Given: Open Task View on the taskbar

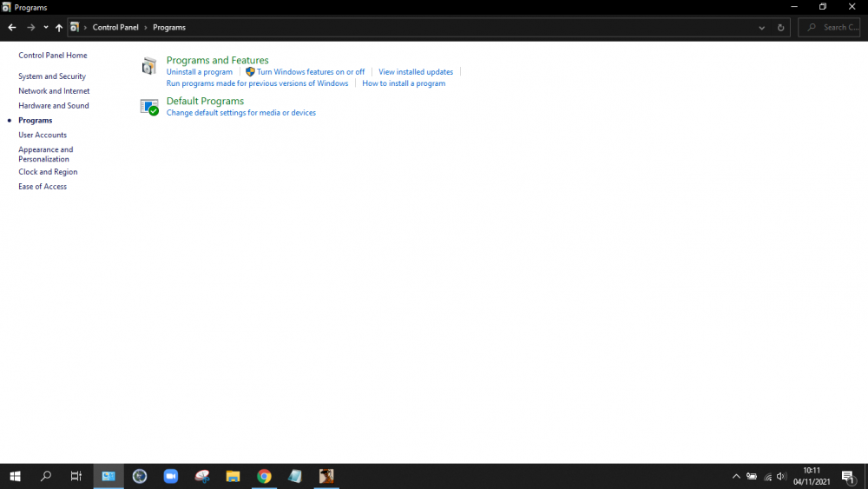Looking at the screenshot, I should (76, 476).
